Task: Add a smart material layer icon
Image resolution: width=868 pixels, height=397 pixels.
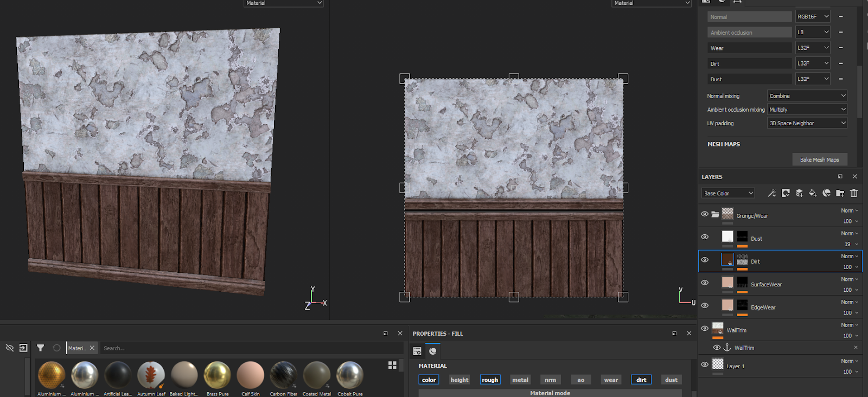Action: (826, 193)
